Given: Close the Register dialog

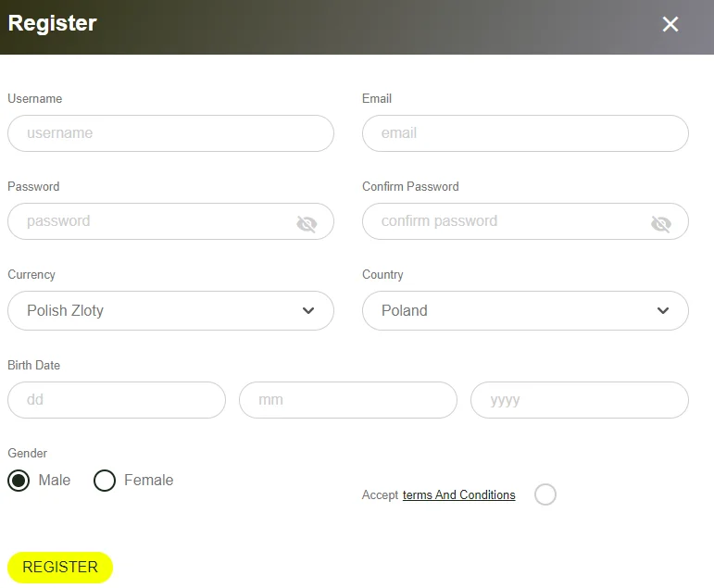Looking at the screenshot, I should tap(670, 24).
